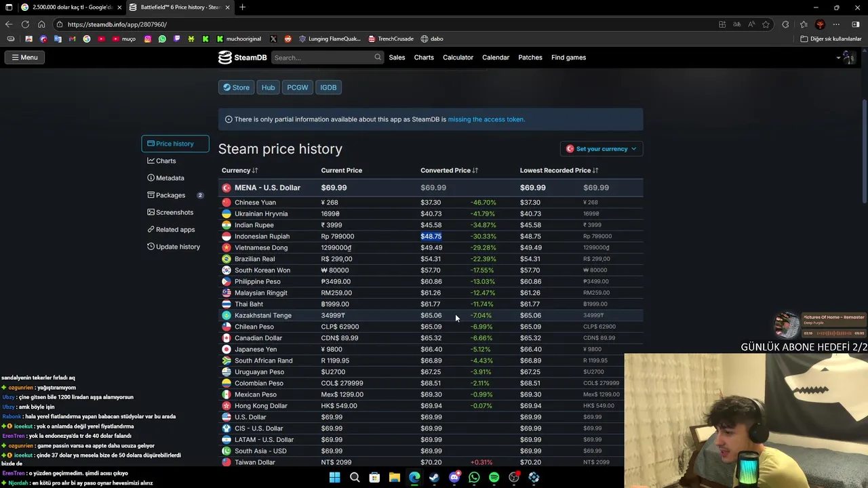This screenshot has width=868, height=488.
Task: Click the Ukraine flag icon beside Ukrainian Hryvnia
Action: pyautogui.click(x=226, y=213)
